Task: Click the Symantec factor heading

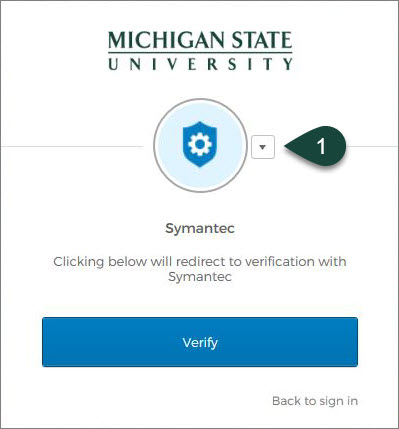Action: [200, 229]
